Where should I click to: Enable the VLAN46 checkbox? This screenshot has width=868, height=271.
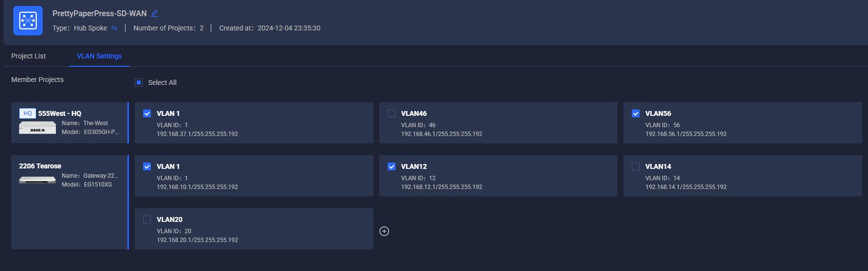pyautogui.click(x=392, y=113)
